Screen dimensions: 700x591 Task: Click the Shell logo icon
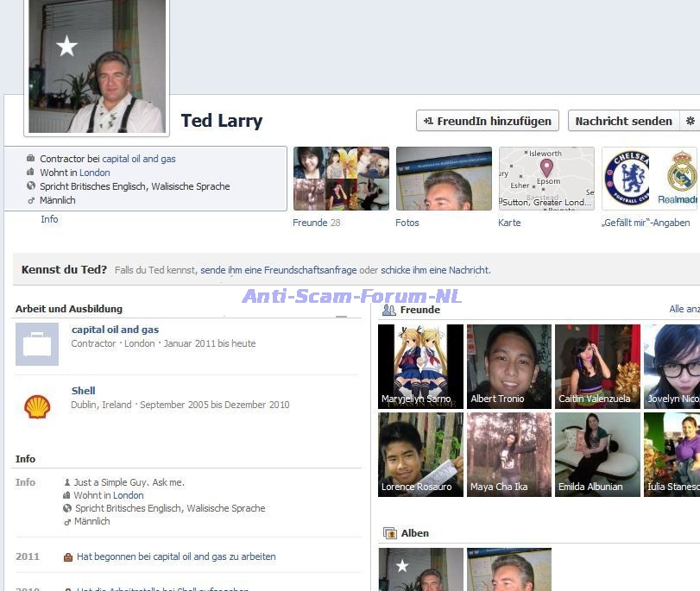coord(37,406)
